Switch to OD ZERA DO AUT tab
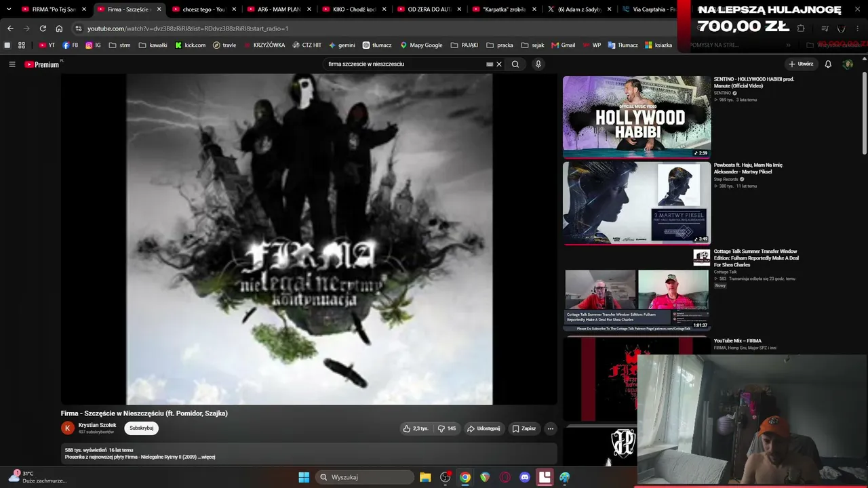Viewport: 868px width, 488px height. point(429,9)
